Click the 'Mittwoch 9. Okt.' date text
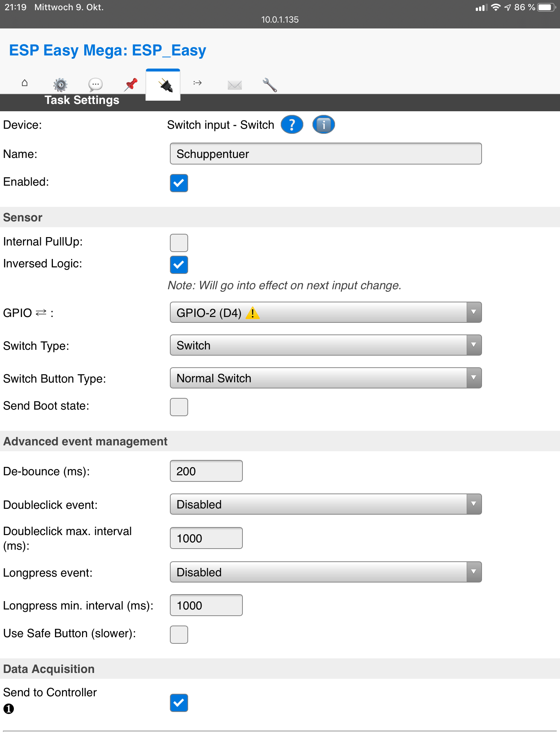Viewport: 560px width, 747px height. [69, 7]
